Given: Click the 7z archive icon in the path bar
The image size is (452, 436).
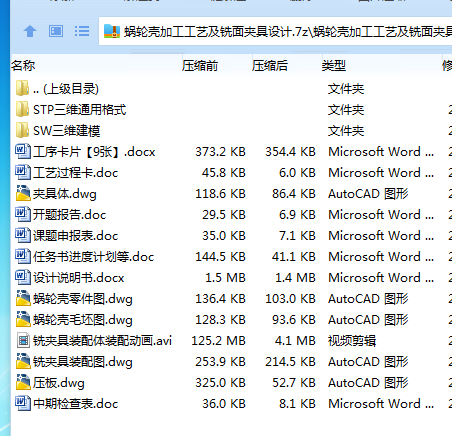Looking at the screenshot, I should pyautogui.click(x=112, y=31).
